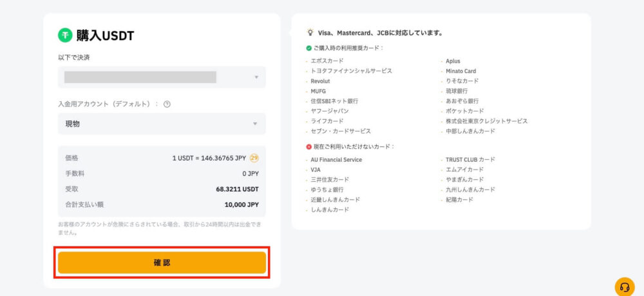
Task: Click TRUST CLUB カード list entry
Action: (471, 159)
